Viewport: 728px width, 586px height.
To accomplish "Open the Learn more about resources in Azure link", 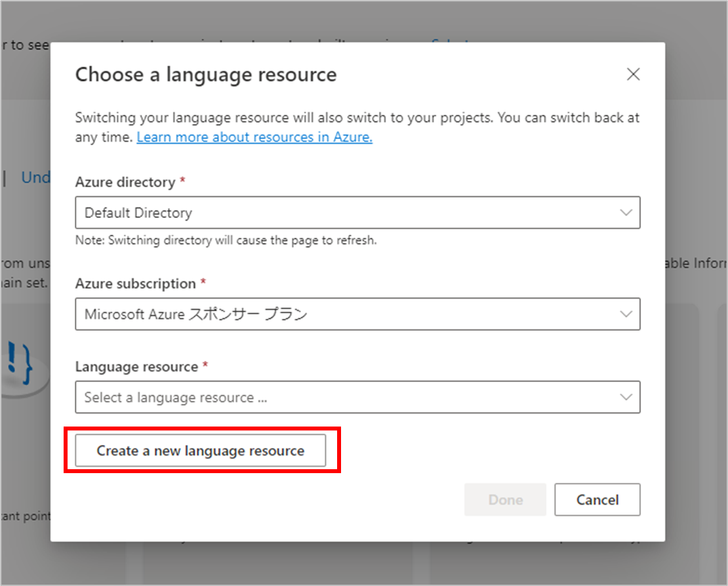I will 254,137.
